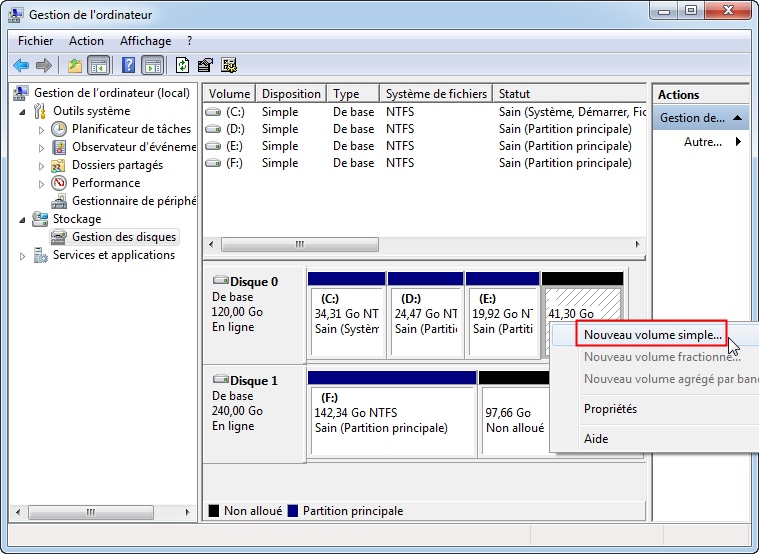This screenshot has height=554, width=759.
Task: Click the Services et applications icon
Action: pos(40,255)
